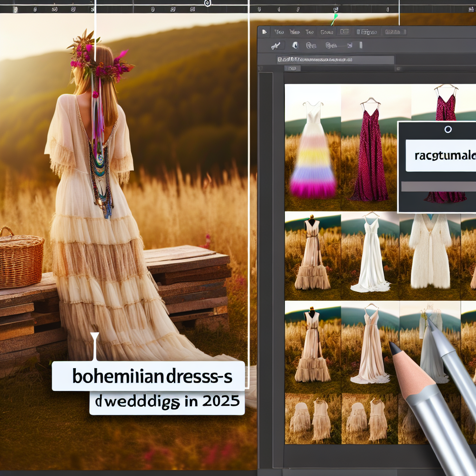Click the play arrow icon in panel menu bar

(x=264, y=32)
